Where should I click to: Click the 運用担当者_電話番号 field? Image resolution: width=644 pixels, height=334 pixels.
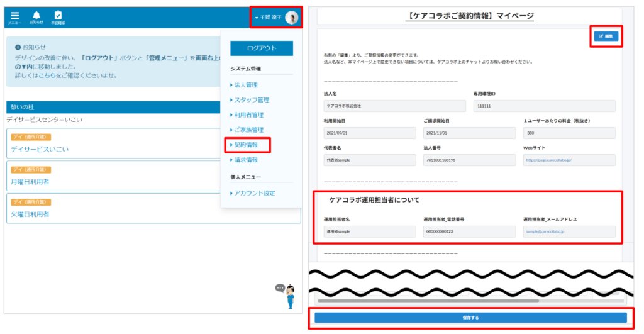[469, 231]
